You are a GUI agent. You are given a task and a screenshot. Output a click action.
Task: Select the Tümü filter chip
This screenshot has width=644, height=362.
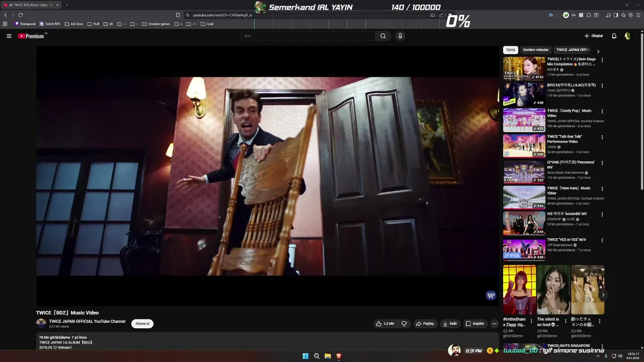point(511,50)
